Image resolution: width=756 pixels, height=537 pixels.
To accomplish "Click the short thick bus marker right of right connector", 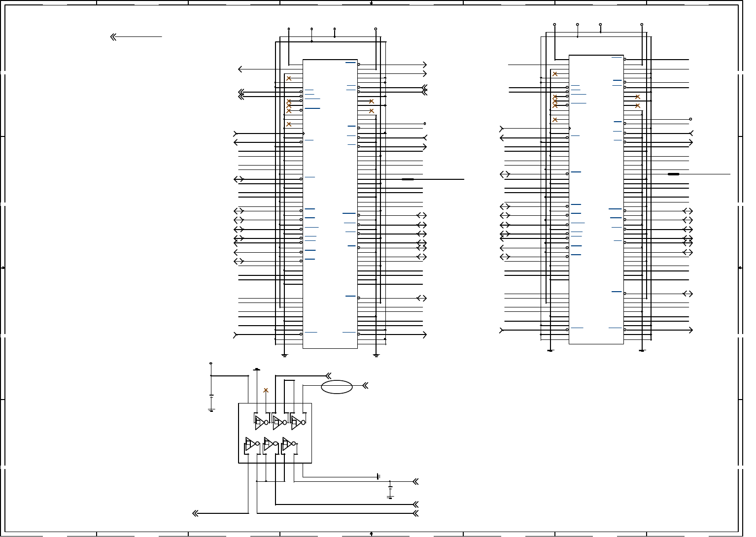I will pyautogui.click(x=673, y=174).
